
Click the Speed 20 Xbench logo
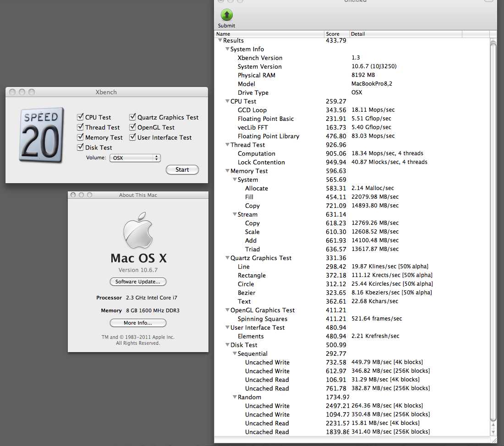[41, 135]
